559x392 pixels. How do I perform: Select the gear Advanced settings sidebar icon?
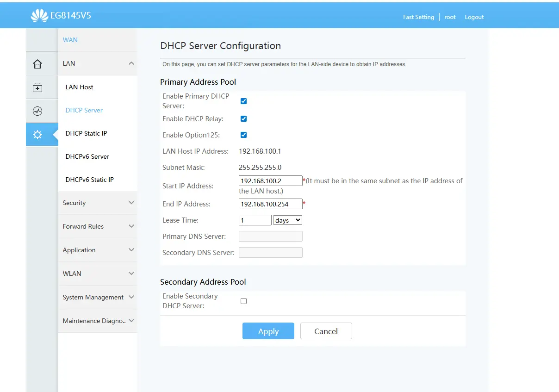(37, 135)
